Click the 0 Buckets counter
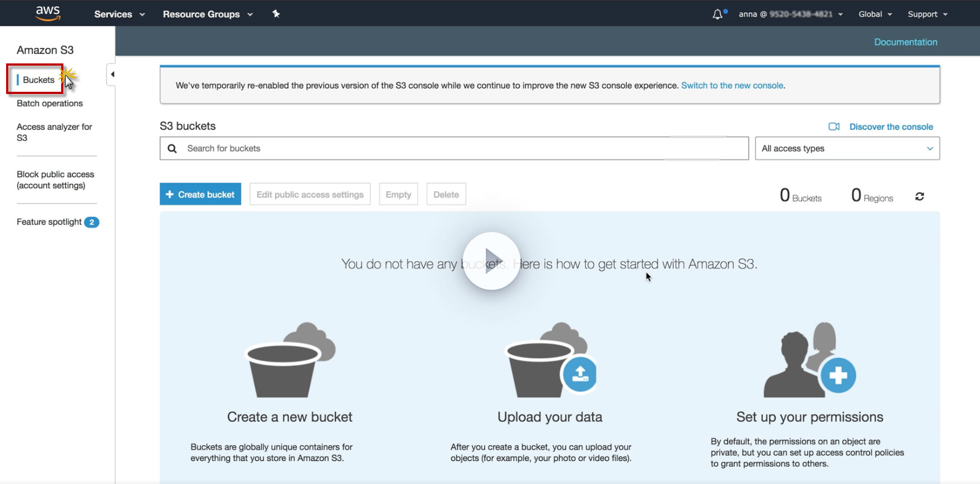This screenshot has width=980, height=484. coord(800,195)
